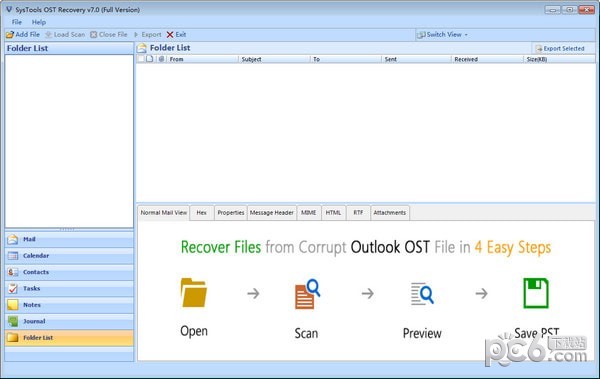Image resolution: width=600 pixels, height=379 pixels.
Task: Open the Mail section icon
Action: [13, 239]
